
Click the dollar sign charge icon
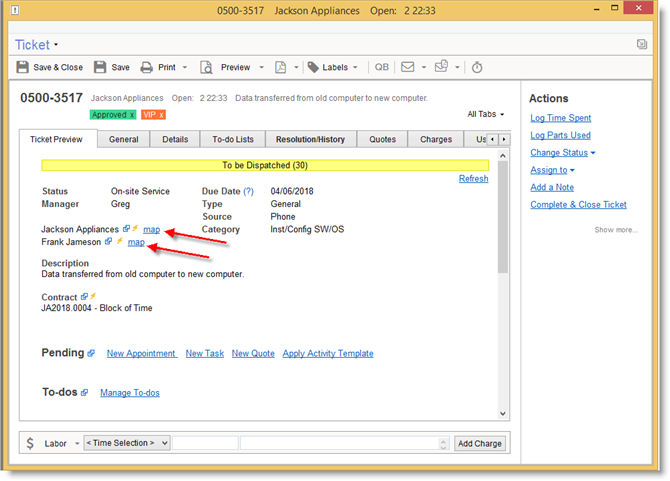pyautogui.click(x=30, y=443)
